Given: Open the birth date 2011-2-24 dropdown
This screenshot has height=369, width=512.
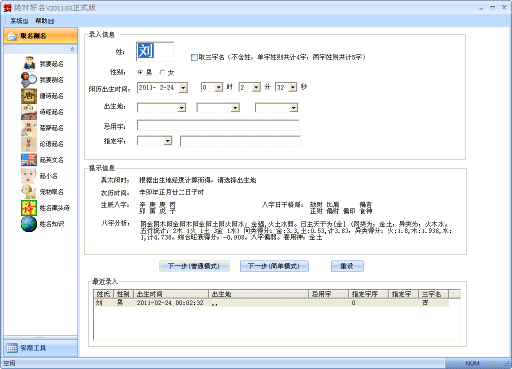Looking at the screenshot, I should [183, 88].
